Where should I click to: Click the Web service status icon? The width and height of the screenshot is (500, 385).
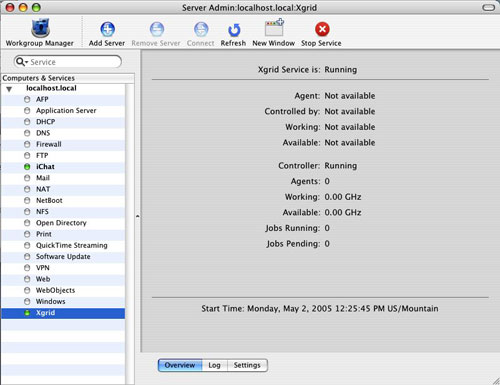point(27,279)
